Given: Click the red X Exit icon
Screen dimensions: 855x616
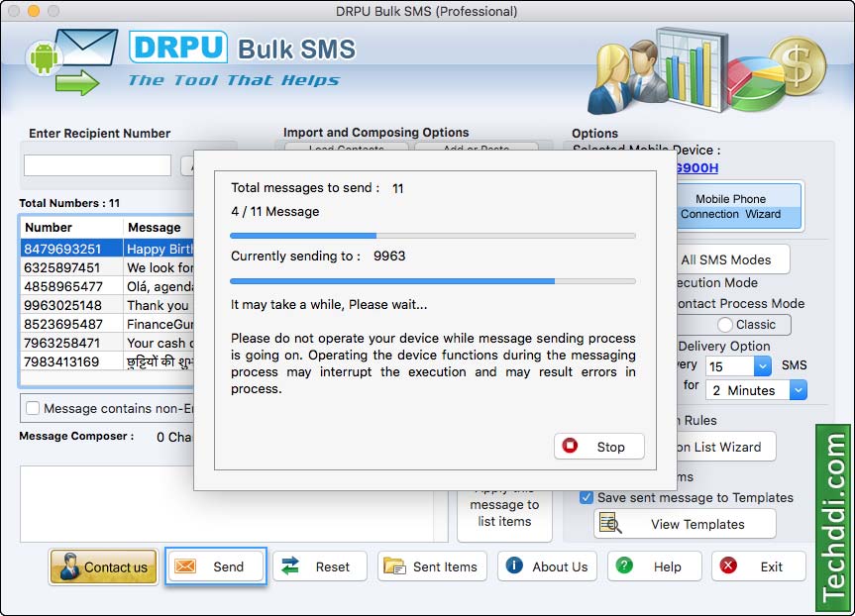Looking at the screenshot, I should pyautogui.click(x=728, y=565).
